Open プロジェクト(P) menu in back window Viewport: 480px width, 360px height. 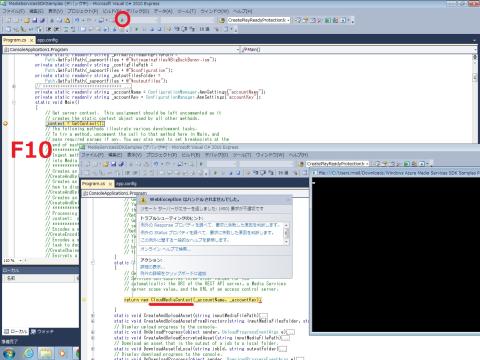pos(83,11)
